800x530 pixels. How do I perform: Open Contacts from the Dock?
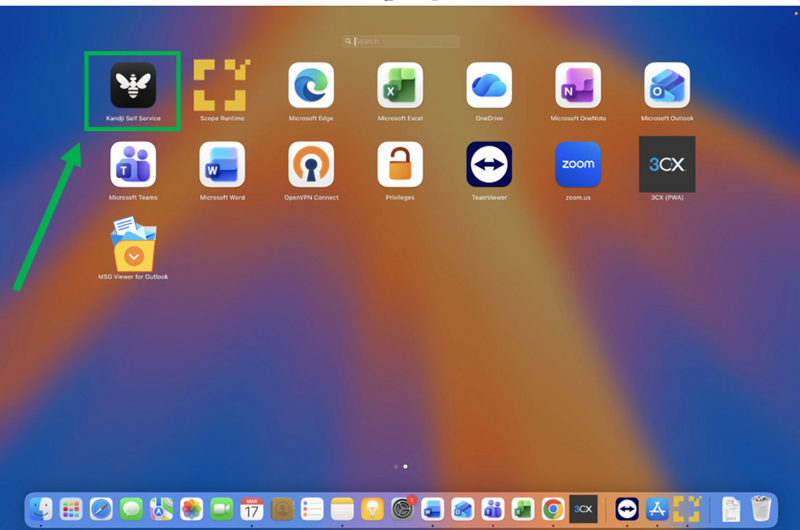pyautogui.click(x=282, y=509)
